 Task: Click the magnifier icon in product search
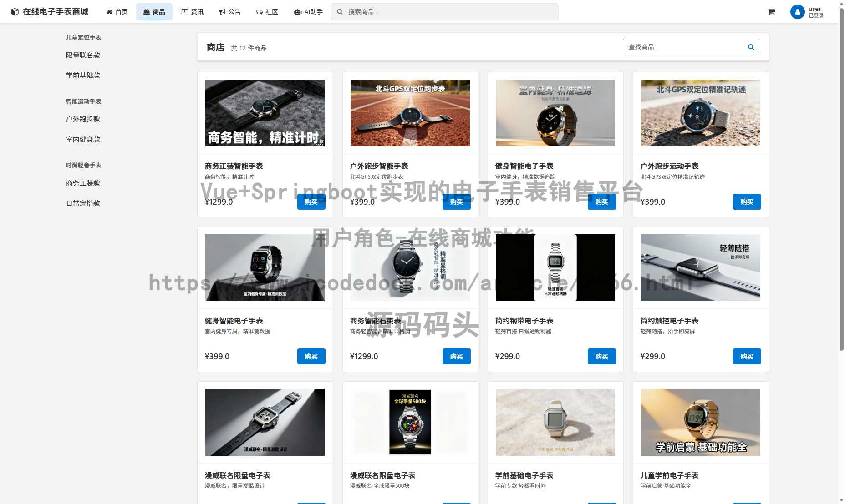tap(751, 46)
